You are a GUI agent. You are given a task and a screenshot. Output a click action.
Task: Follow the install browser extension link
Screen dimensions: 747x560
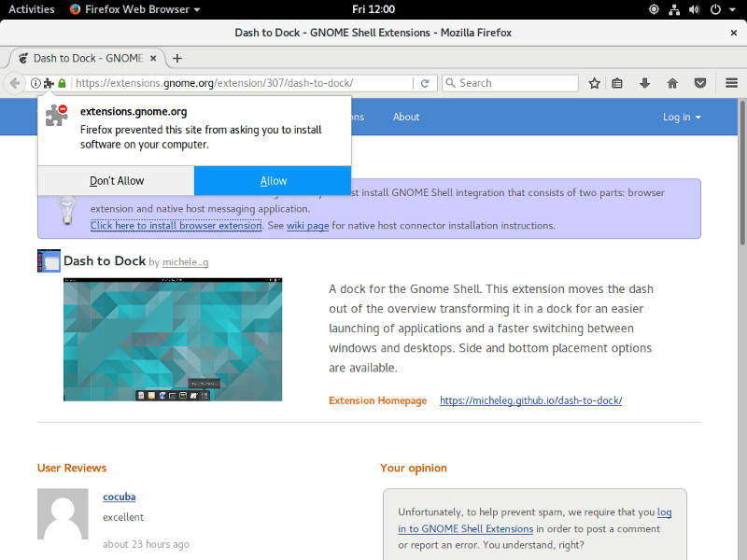coord(176,225)
